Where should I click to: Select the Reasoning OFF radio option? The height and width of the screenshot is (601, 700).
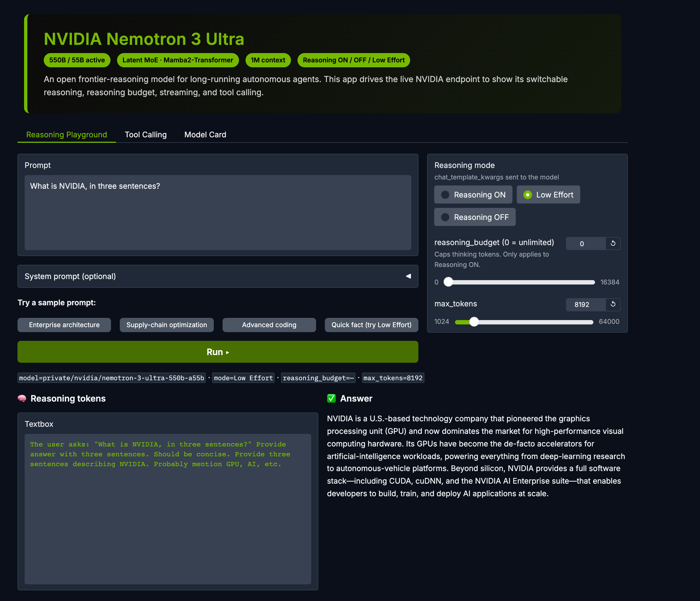click(x=475, y=217)
